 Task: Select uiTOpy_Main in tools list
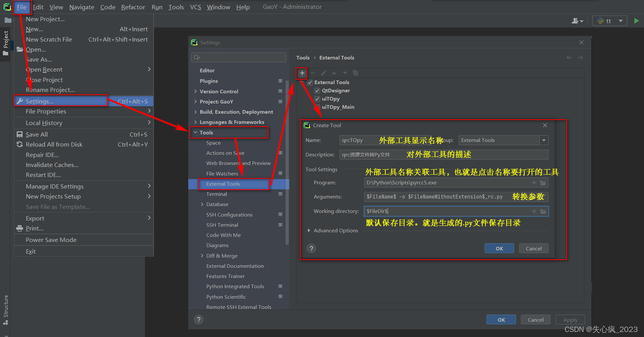point(338,107)
